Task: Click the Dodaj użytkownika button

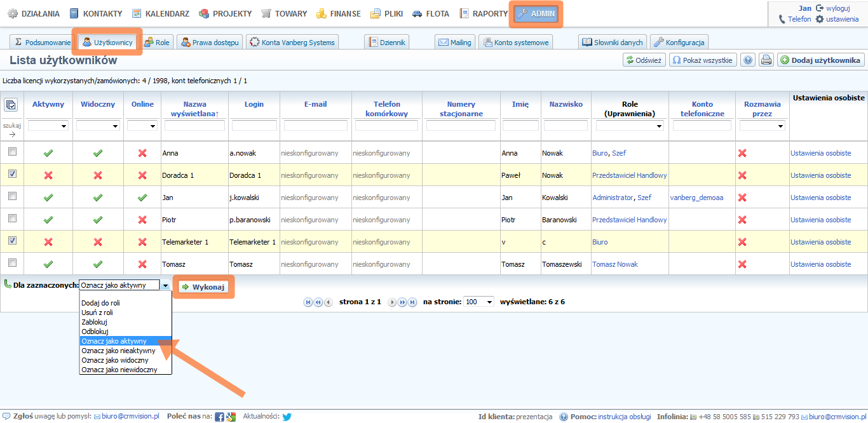Action: pos(821,60)
